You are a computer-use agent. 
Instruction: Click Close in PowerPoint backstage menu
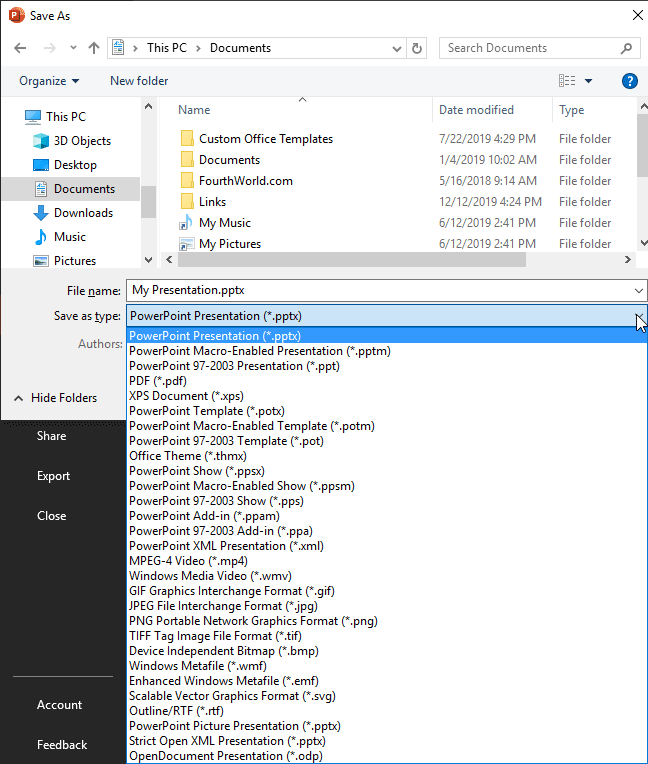51,516
